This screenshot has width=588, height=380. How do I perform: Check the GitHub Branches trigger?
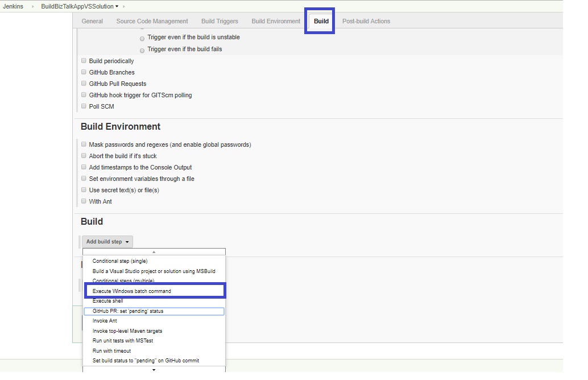pyautogui.click(x=84, y=72)
